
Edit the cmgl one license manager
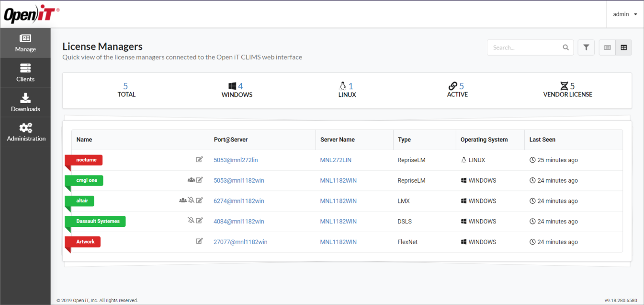pyautogui.click(x=200, y=180)
